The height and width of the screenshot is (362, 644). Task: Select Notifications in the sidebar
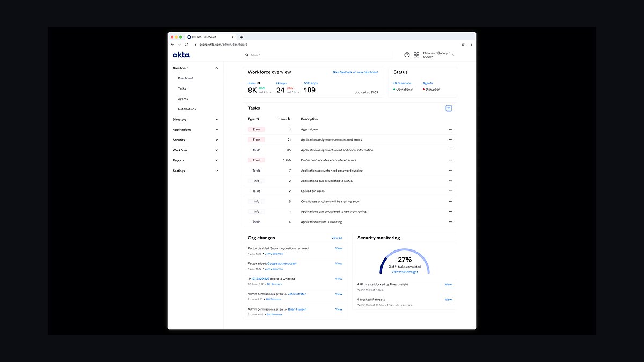[187, 109]
